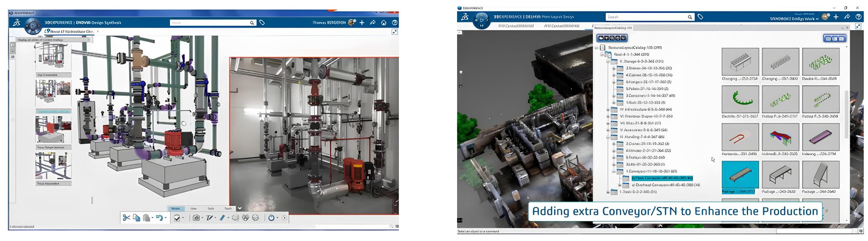Click the undo arrow in bottom toolbar

click(159, 218)
